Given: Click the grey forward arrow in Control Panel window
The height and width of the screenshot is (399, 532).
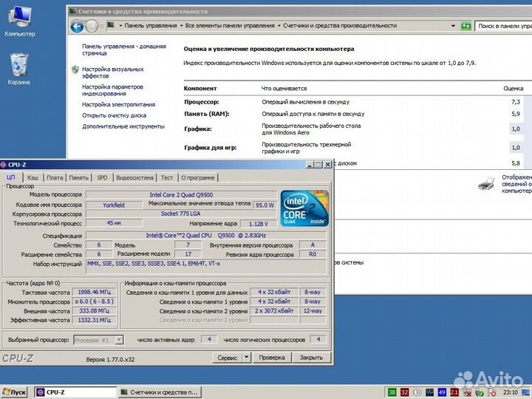Looking at the screenshot, I should tap(92, 26).
